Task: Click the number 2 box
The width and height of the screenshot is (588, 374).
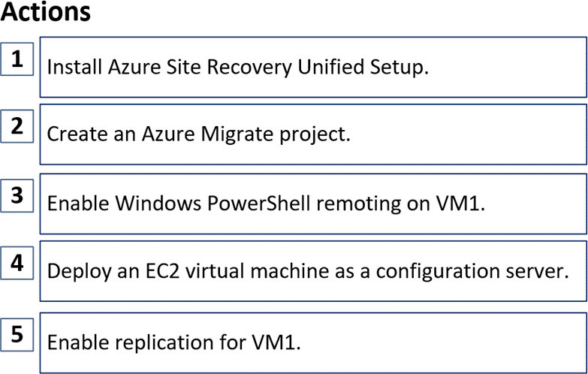Action: (x=17, y=125)
